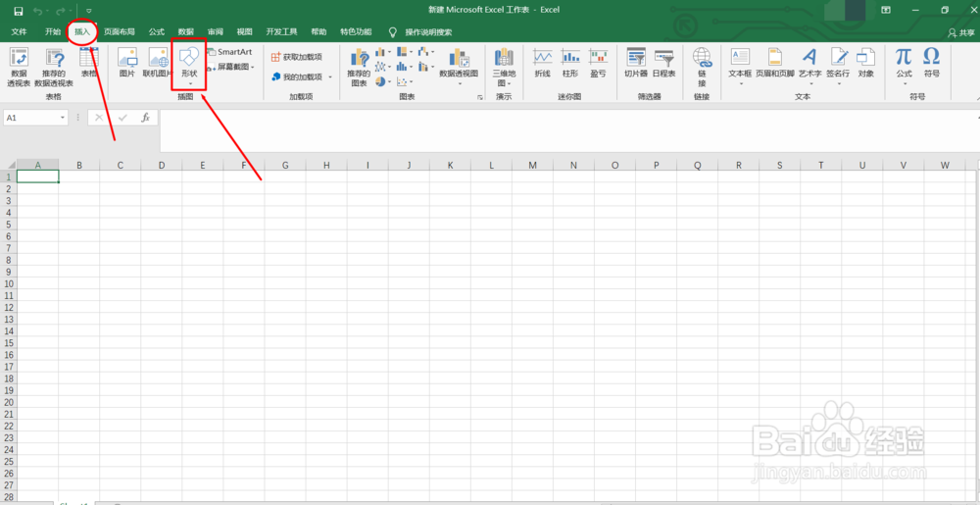Open Recommended PivotTables (推荐的数据透视表)
This screenshot has width=980, height=505.
click(x=54, y=67)
